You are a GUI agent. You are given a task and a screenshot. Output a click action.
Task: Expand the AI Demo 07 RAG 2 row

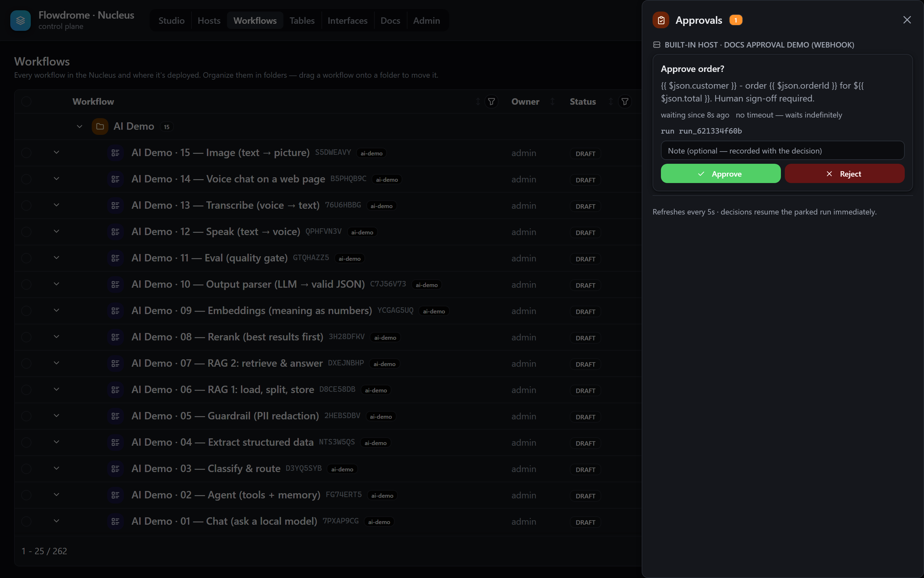[x=56, y=363]
